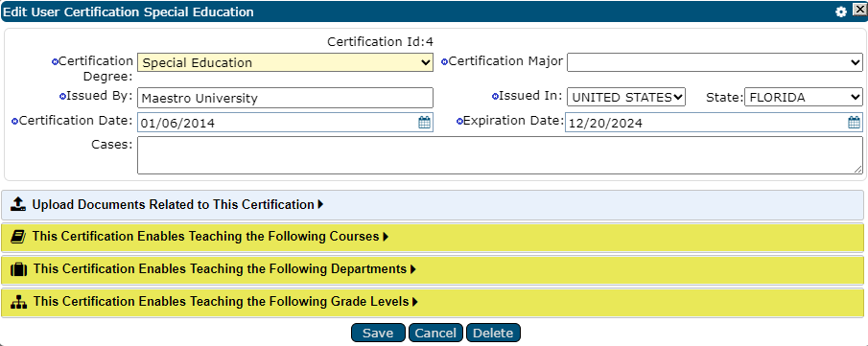Click the Expiration Date input field
868x346 pixels.
pyautogui.click(x=714, y=123)
